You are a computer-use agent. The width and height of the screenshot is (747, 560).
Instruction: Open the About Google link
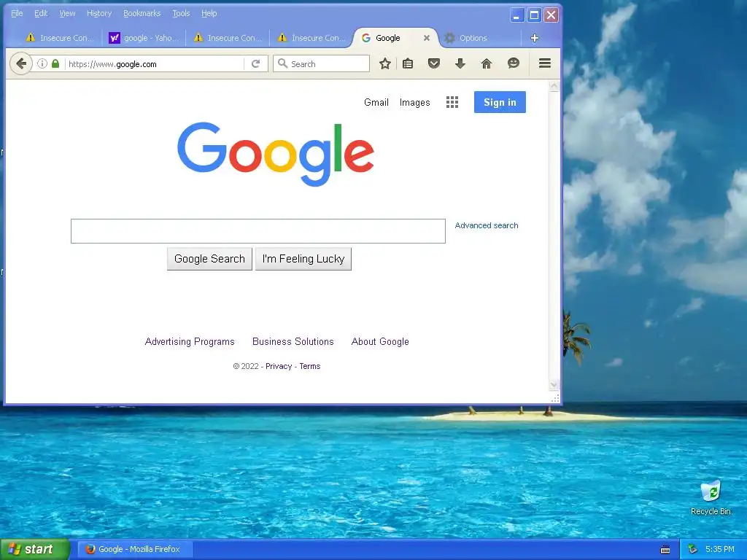[380, 341]
